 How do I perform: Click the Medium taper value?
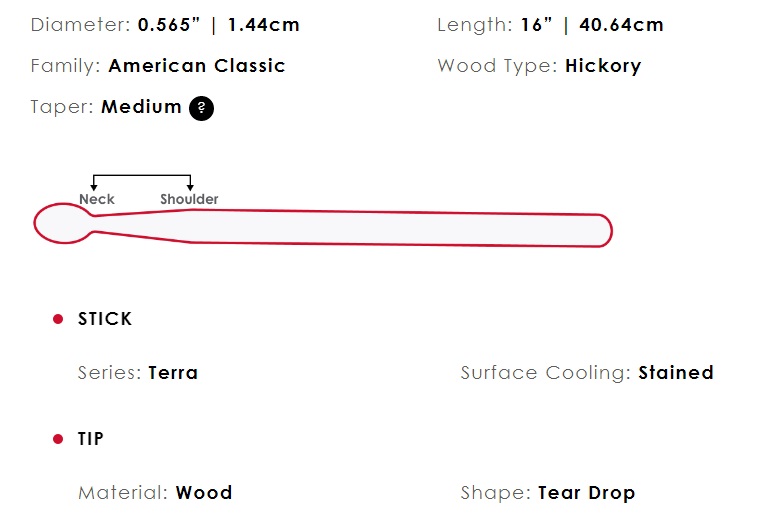click(x=141, y=107)
